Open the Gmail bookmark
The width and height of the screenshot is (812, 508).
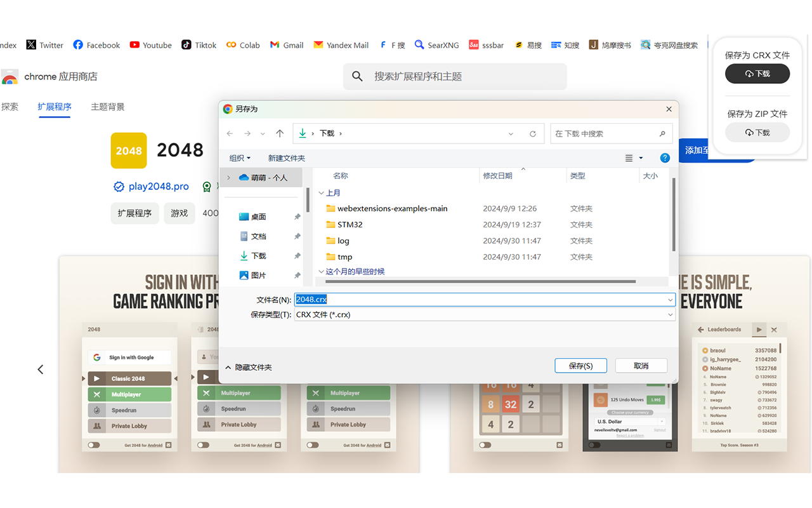point(287,45)
